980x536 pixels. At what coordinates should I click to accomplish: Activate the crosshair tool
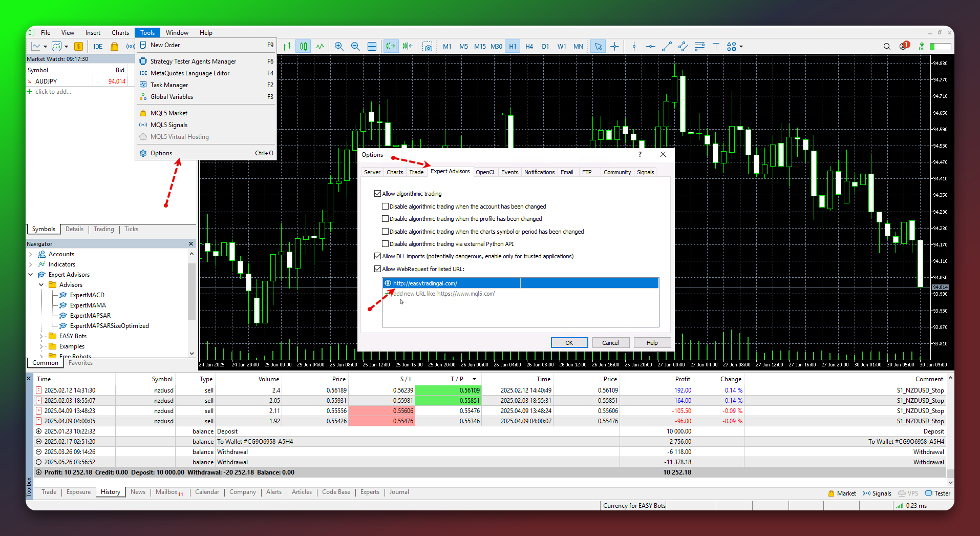[x=615, y=46]
